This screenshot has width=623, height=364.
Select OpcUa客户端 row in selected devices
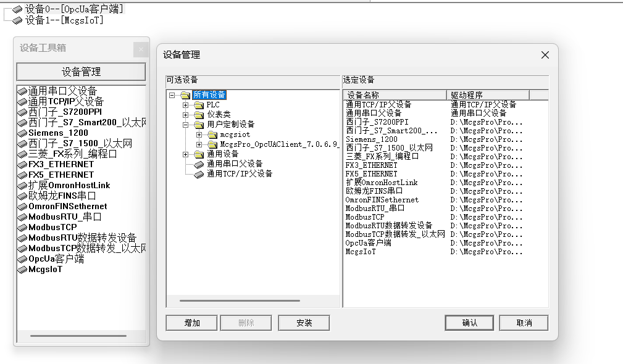pyautogui.click(x=446, y=243)
